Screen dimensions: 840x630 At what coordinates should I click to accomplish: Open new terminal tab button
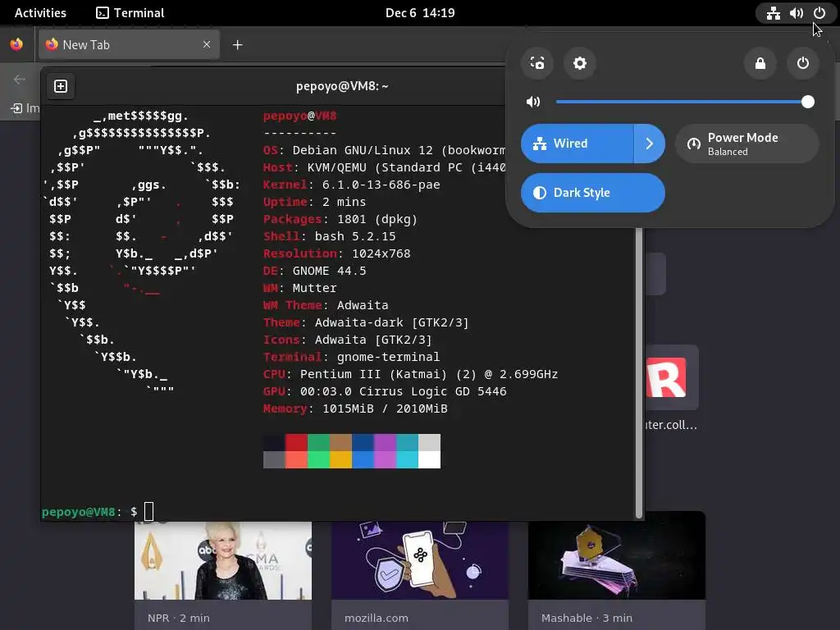pos(61,86)
